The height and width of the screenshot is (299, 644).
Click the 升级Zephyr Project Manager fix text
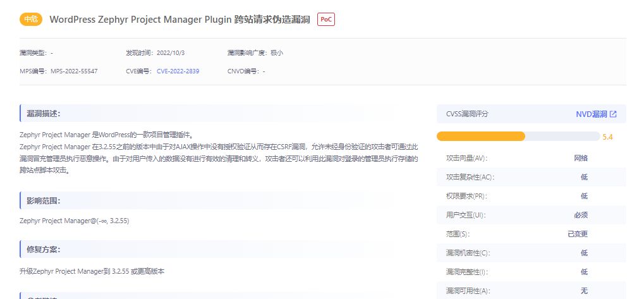(x=92, y=271)
